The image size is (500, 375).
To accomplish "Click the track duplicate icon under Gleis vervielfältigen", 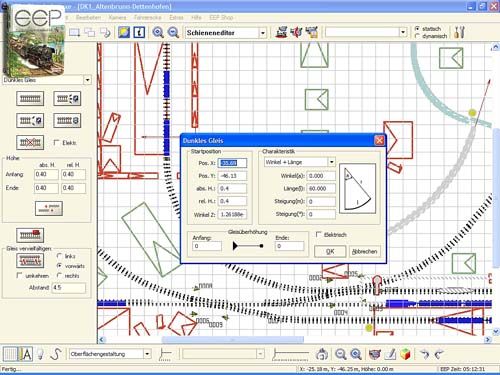I will click(x=30, y=261).
